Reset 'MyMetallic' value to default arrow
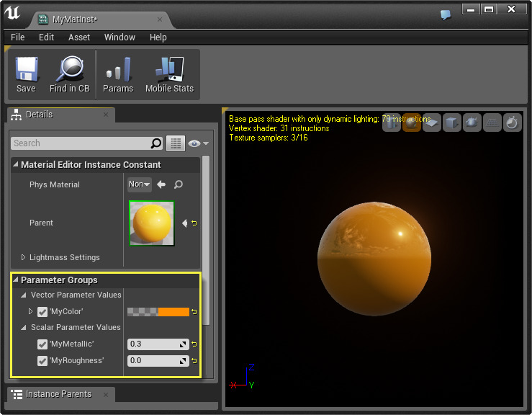 [194, 344]
